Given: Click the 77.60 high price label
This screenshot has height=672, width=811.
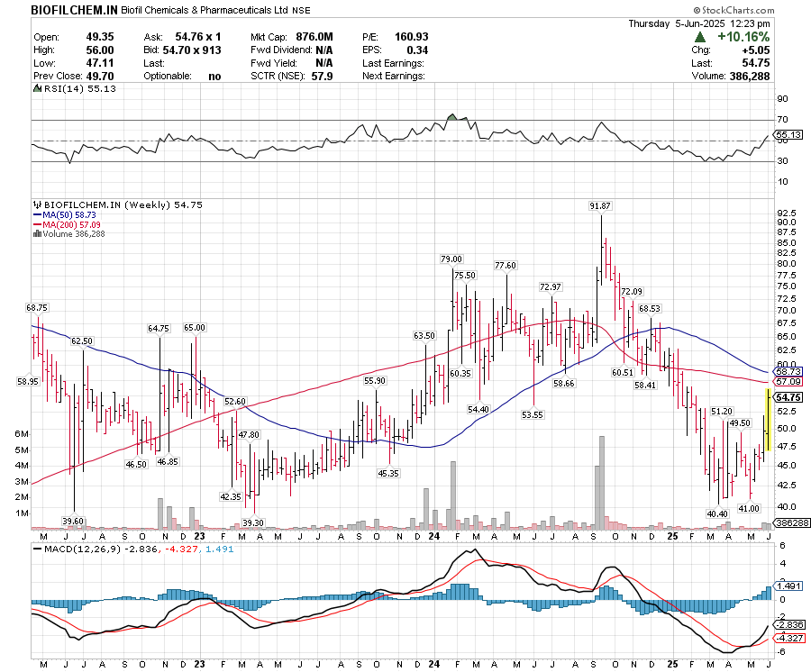Looking at the screenshot, I should pos(506,265).
